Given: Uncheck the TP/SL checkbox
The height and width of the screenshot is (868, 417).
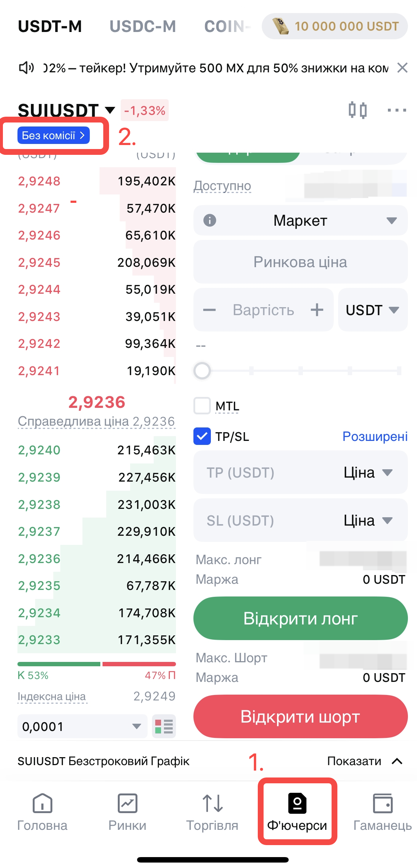Looking at the screenshot, I should [x=202, y=436].
